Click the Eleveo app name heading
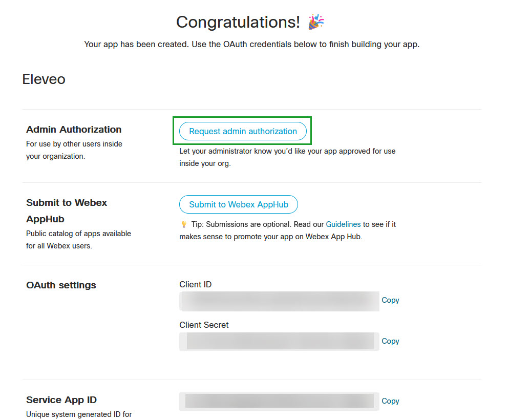Screen dimensions: 509x420 44,79
